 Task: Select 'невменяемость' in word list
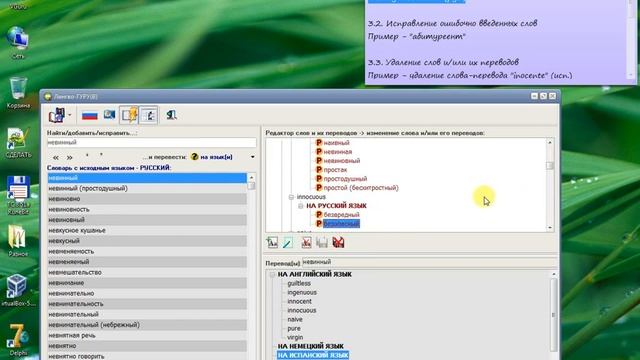tap(147, 251)
